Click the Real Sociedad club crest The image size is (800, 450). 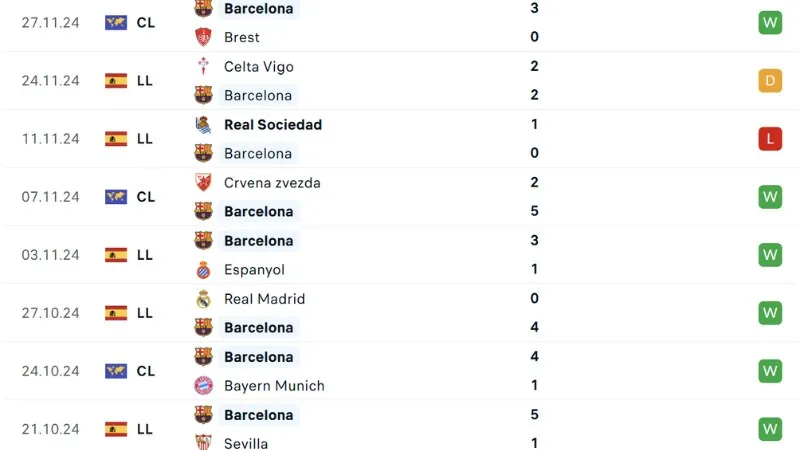tap(203, 125)
